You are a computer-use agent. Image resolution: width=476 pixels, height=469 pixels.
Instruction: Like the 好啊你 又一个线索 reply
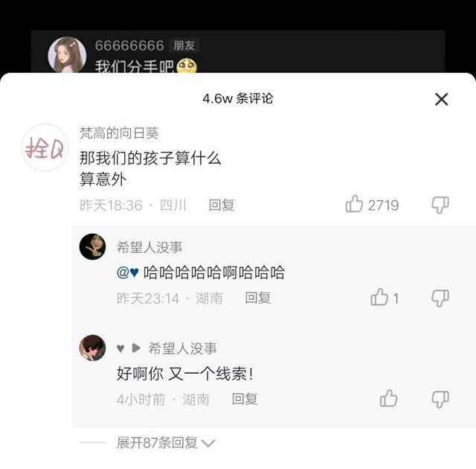(388, 399)
